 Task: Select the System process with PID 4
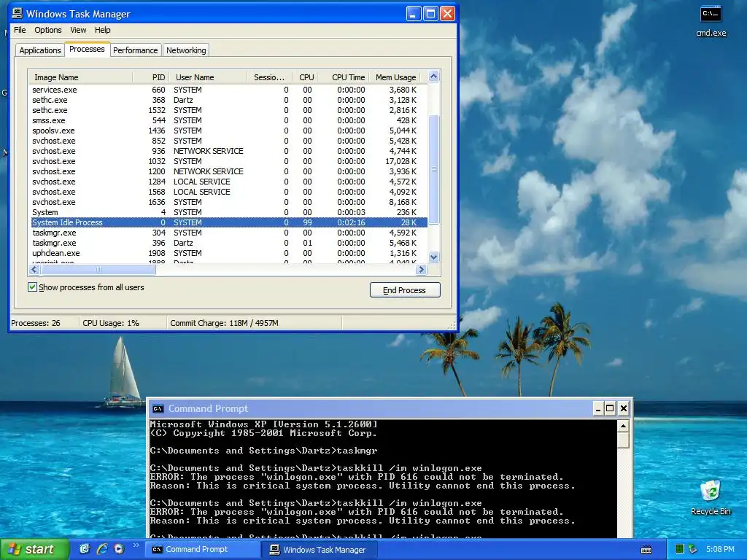point(228,212)
